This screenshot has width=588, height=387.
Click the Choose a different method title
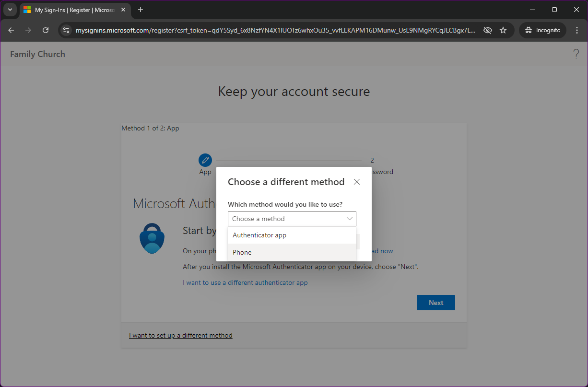point(286,182)
